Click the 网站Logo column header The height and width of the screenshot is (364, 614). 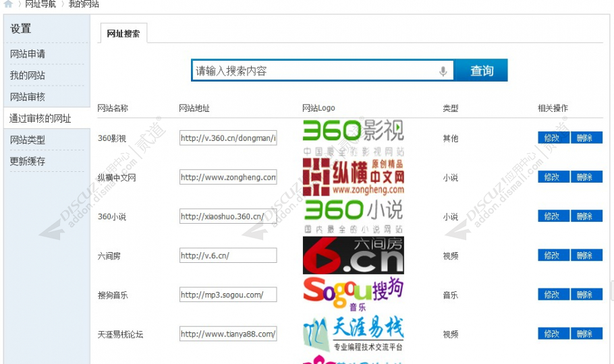pos(318,108)
